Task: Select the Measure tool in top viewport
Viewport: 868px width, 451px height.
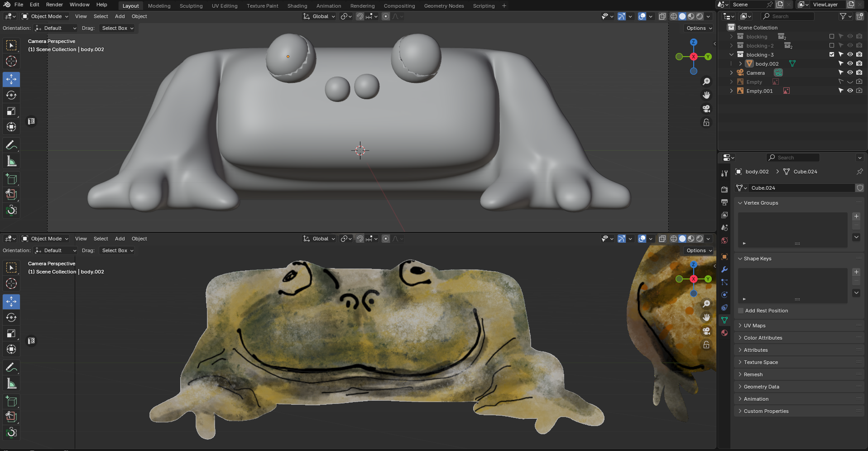Action: tap(11, 162)
